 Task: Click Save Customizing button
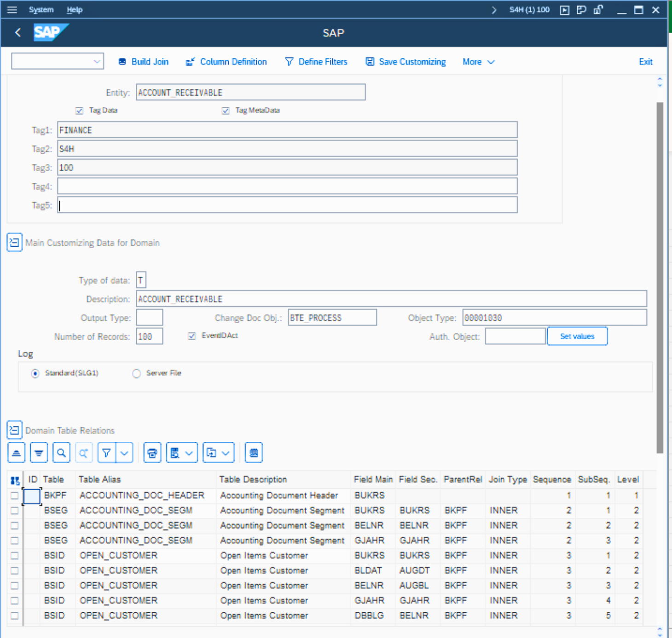(x=406, y=62)
